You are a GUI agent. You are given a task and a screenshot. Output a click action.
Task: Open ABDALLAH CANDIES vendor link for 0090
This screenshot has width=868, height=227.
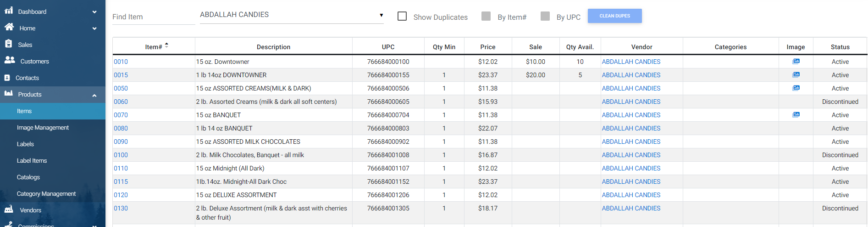[631, 142]
